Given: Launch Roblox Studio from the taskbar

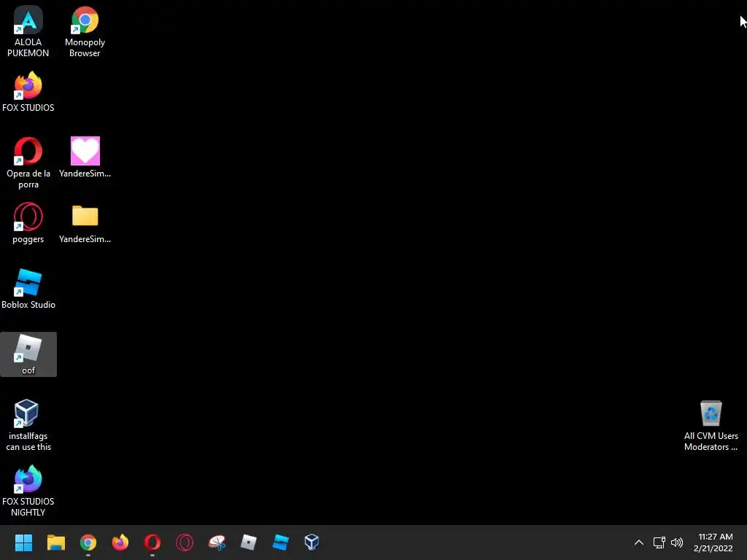Looking at the screenshot, I should tap(281, 542).
